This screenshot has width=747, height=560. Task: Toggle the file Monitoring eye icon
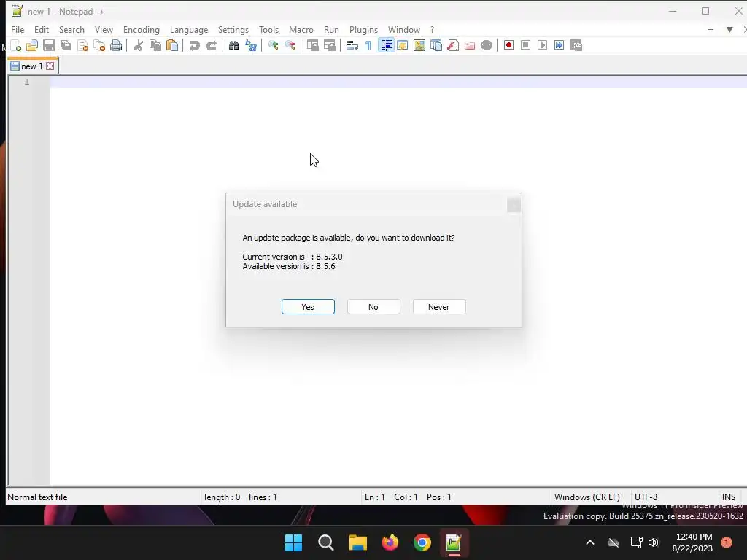click(487, 45)
